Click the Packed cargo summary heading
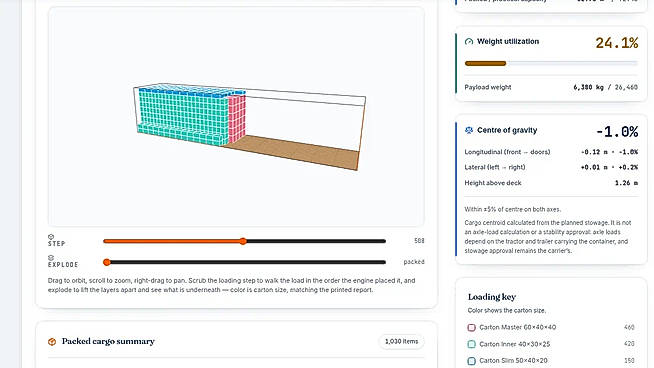This screenshot has width=654, height=368. coord(108,341)
